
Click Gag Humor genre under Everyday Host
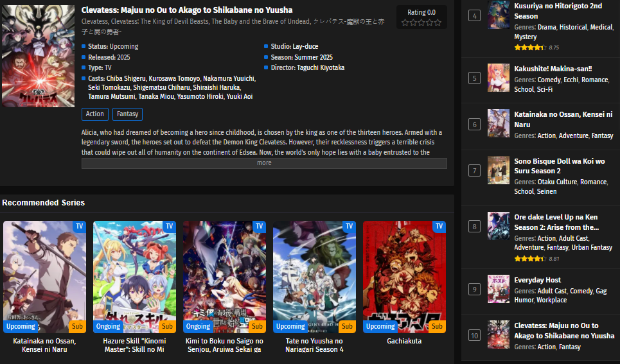click(560, 295)
